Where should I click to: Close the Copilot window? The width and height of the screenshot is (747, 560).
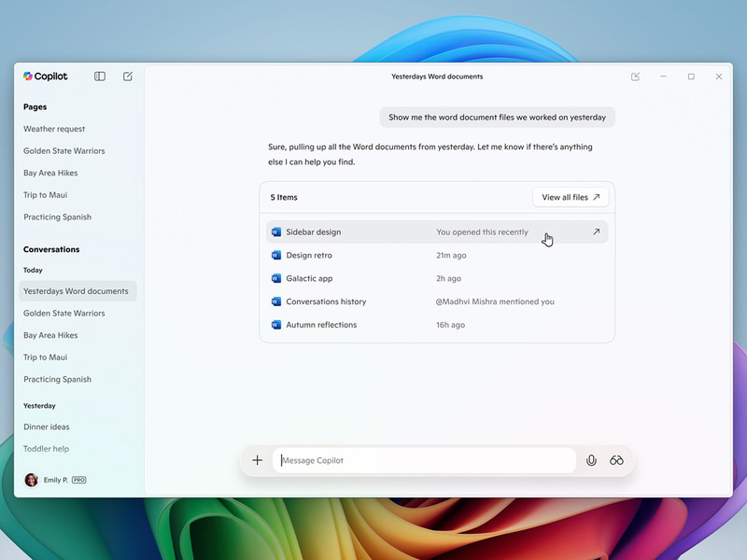pos(719,77)
